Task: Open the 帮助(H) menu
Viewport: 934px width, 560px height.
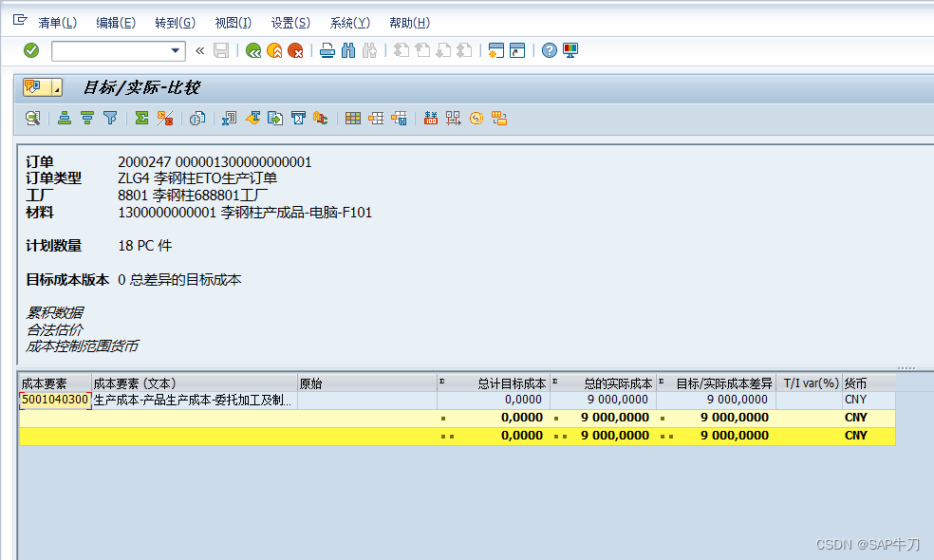Action: pos(409,23)
